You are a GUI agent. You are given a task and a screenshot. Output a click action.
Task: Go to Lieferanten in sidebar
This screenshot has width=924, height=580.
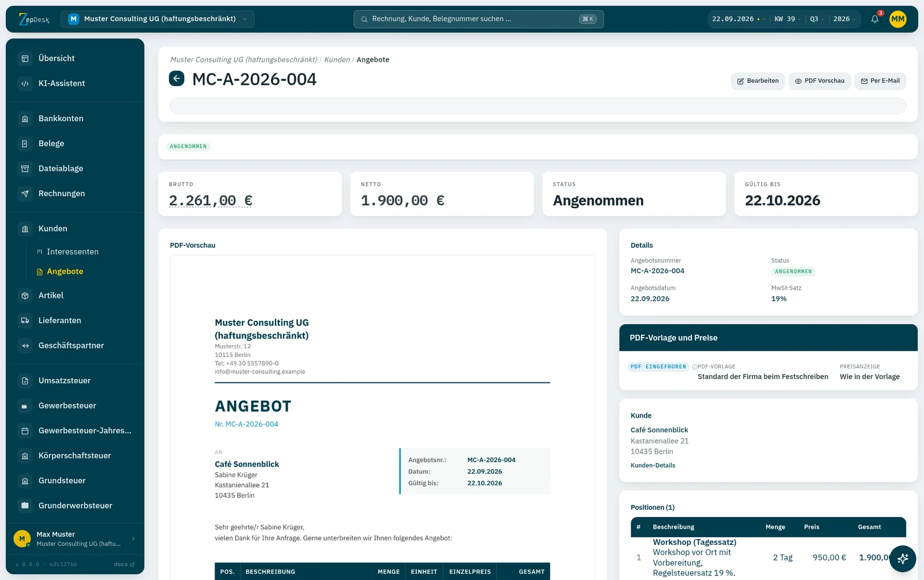point(59,320)
